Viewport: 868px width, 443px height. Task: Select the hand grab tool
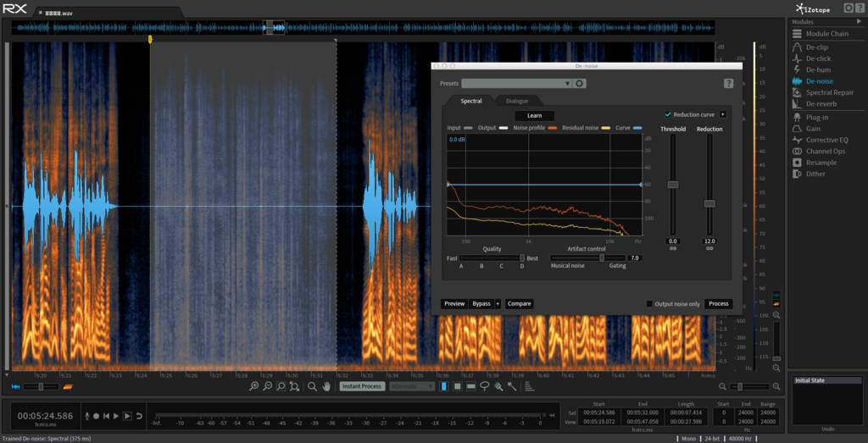[326, 386]
